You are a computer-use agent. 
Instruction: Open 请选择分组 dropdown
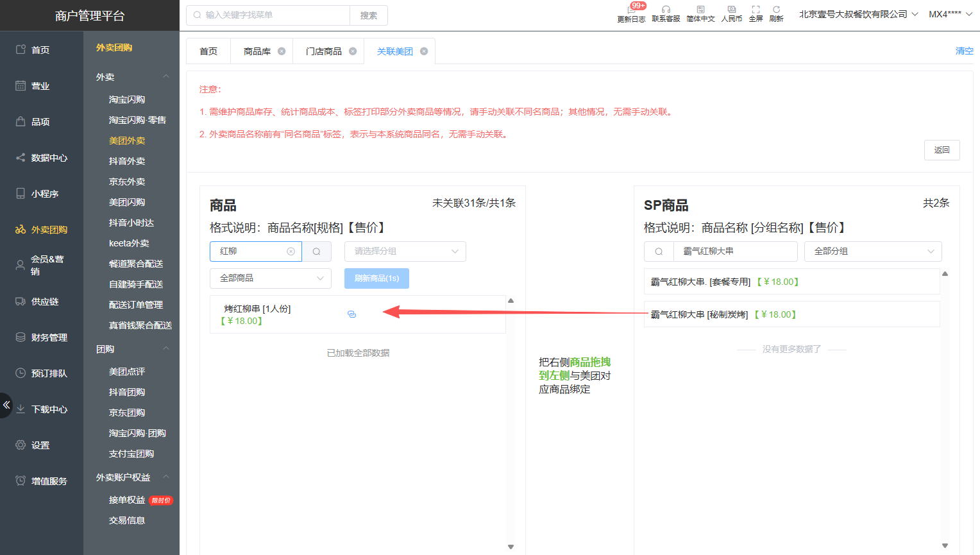tap(405, 252)
